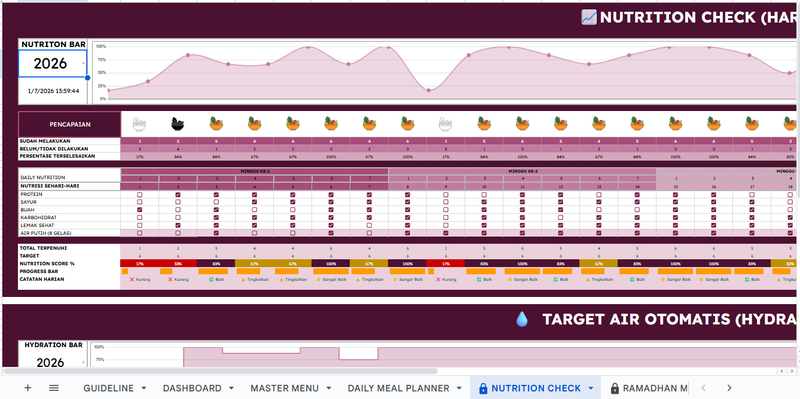
Task: Select the timestamp cell 1/7/2026 13:59:44
Action: [53, 91]
